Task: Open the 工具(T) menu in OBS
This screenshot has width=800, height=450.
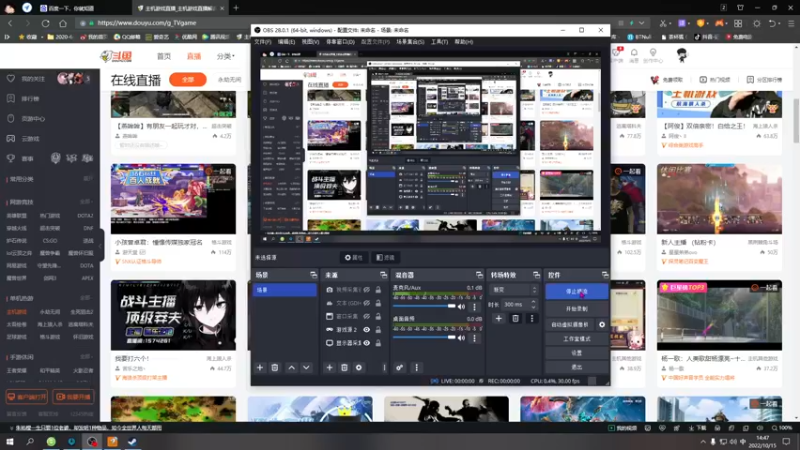Action: coord(439,42)
